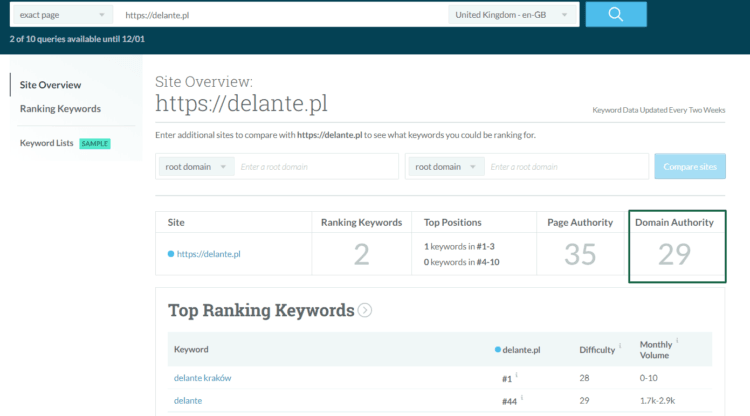Image resolution: width=750 pixels, height=416 pixels.
Task: Open the https://delante.pl link in Site column
Action: click(x=209, y=254)
